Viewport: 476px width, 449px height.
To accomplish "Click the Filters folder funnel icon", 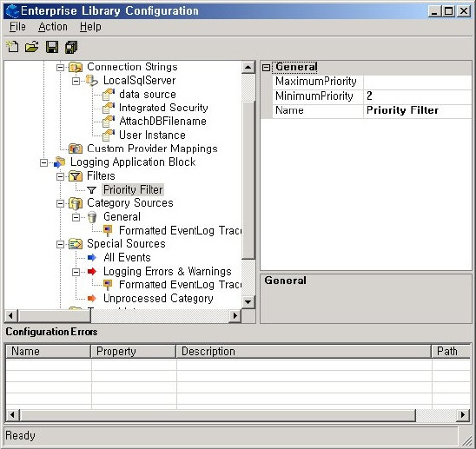I will coord(76,176).
